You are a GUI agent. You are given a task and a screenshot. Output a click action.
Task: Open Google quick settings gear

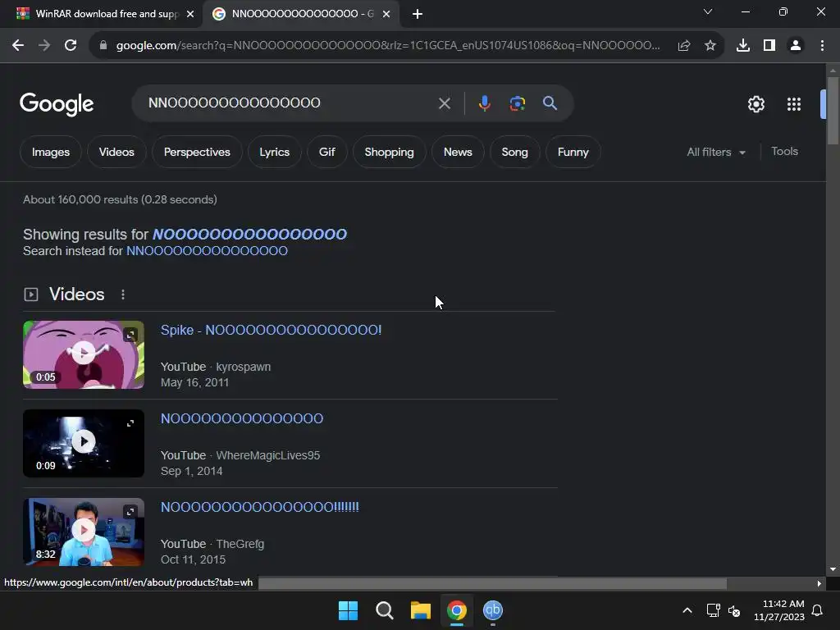[x=756, y=104]
